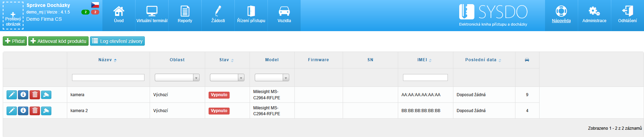This screenshot has width=644, height=137.
Task: Edit the kamera row with pencil icon
Action: 11,94
